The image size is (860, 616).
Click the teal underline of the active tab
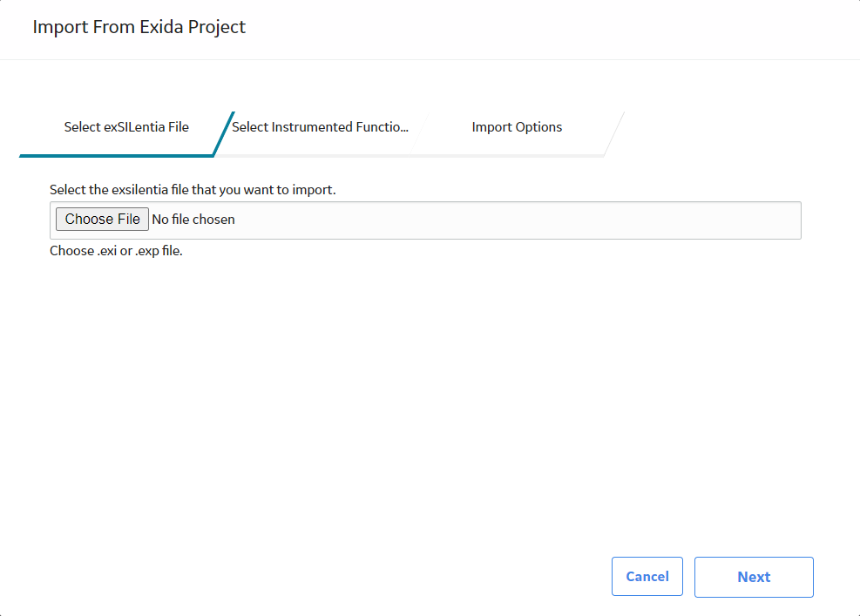(116, 156)
